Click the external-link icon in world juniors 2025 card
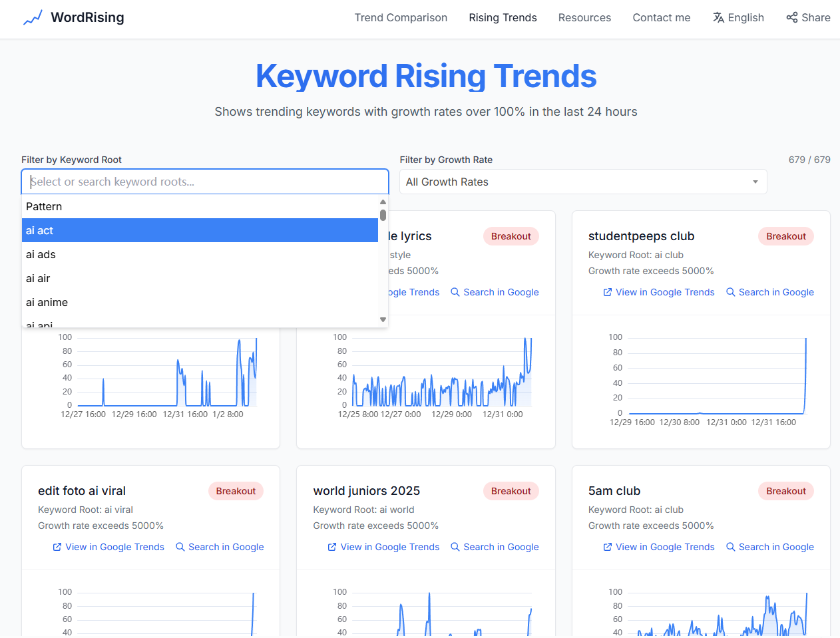 pos(332,547)
